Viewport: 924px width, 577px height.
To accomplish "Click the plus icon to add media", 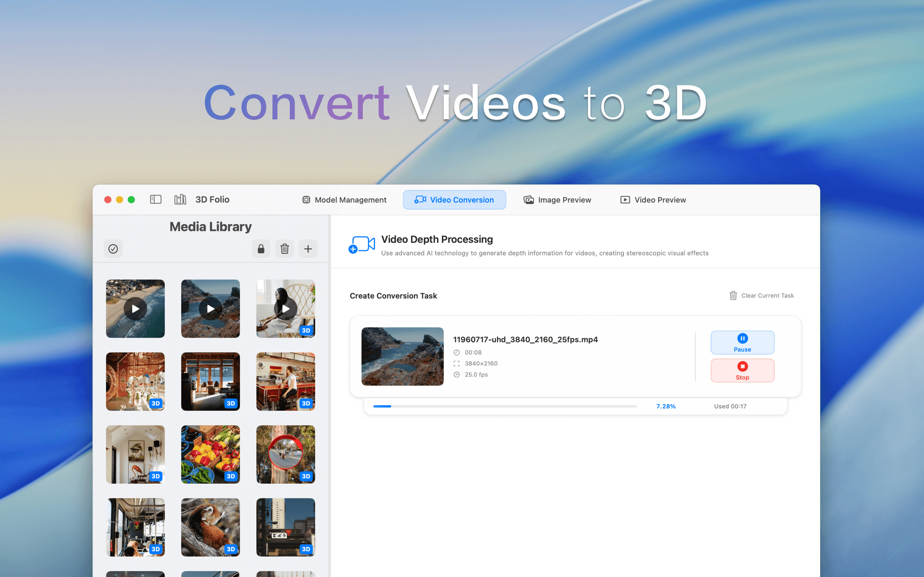I will 308,249.
